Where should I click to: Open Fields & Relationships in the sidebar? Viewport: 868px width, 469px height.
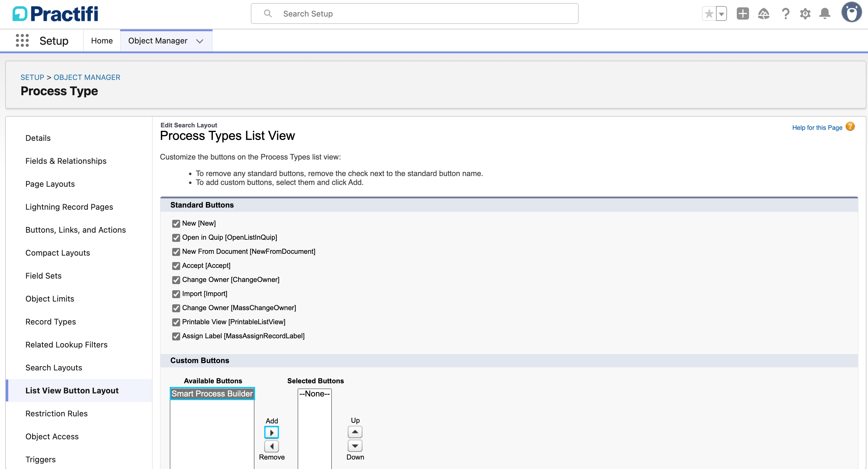pos(66,161)
